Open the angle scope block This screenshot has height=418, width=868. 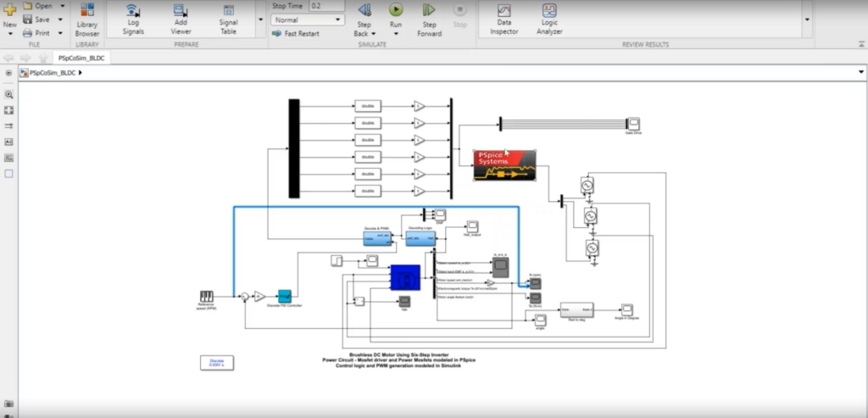[541, 320]
